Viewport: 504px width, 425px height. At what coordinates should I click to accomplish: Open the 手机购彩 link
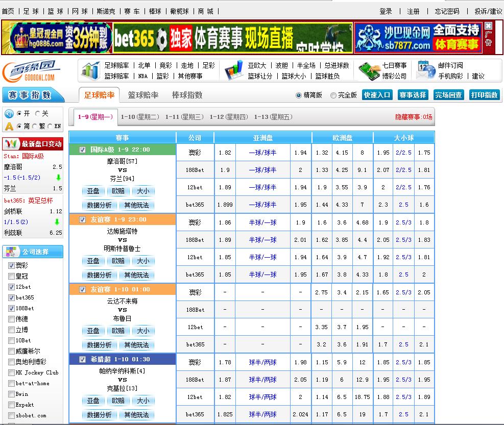click(451, 76)
